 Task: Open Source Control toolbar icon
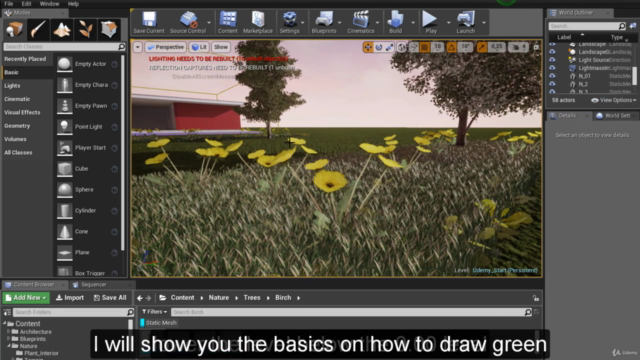point(188,22)
